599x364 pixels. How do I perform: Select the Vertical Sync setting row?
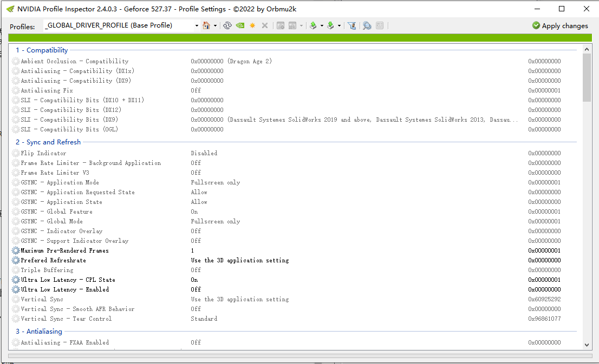coord(42,299)
